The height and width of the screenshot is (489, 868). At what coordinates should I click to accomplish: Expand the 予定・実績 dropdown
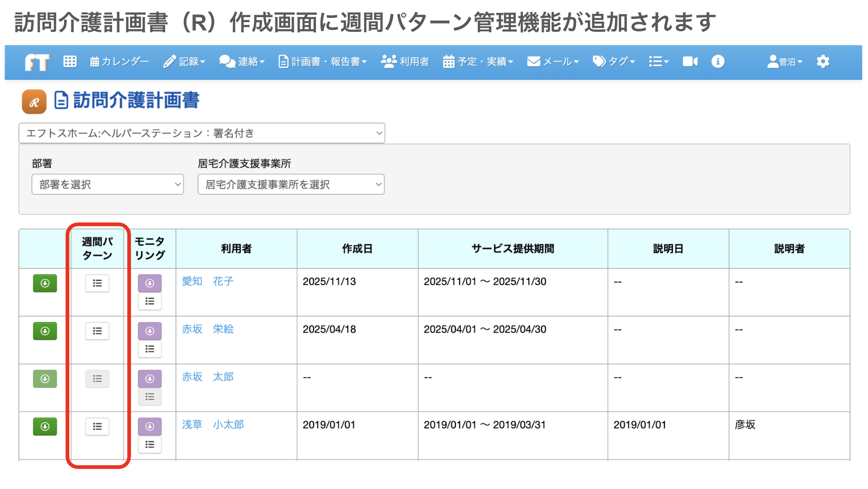pyautogui.click(x=478, y=61)
